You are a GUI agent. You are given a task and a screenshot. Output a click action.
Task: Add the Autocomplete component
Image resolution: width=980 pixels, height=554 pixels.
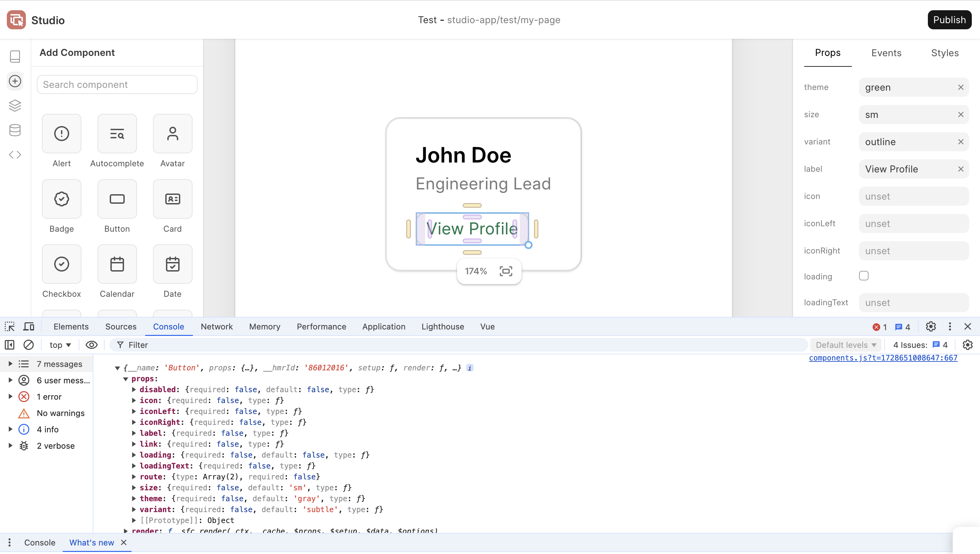(117, 134)
